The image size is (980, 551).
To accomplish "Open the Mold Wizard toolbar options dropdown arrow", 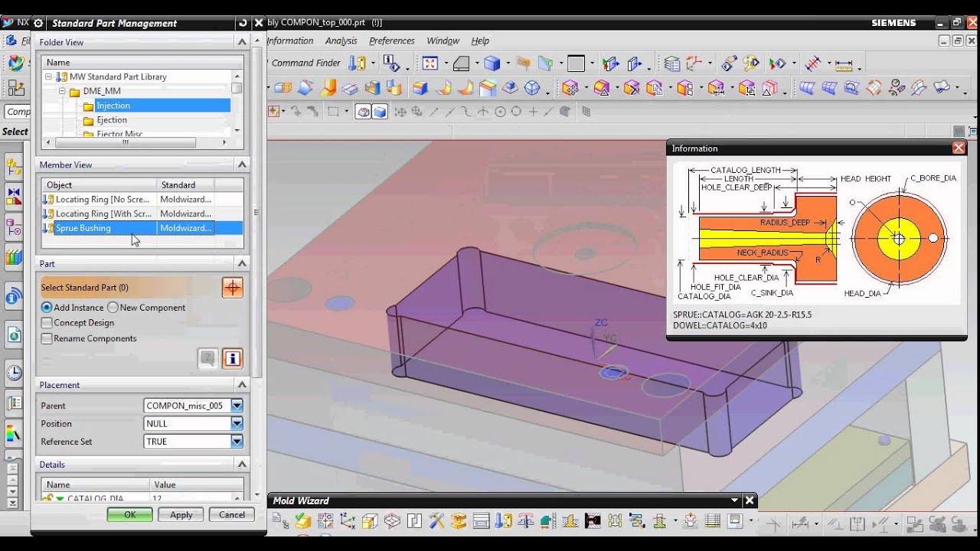I will click(735, 500).
